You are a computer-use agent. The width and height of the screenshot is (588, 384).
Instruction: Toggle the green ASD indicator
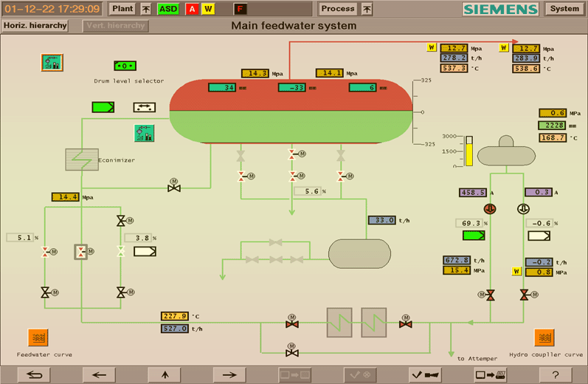(167, 9)
